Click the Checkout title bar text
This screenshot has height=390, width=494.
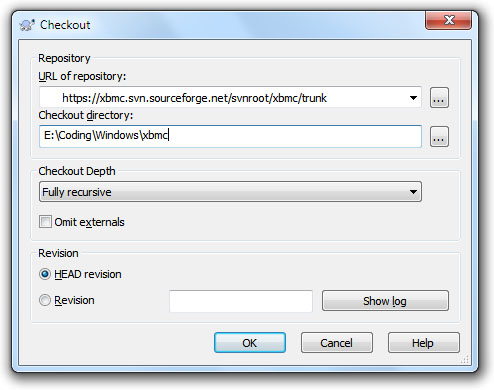coord(65,25)
